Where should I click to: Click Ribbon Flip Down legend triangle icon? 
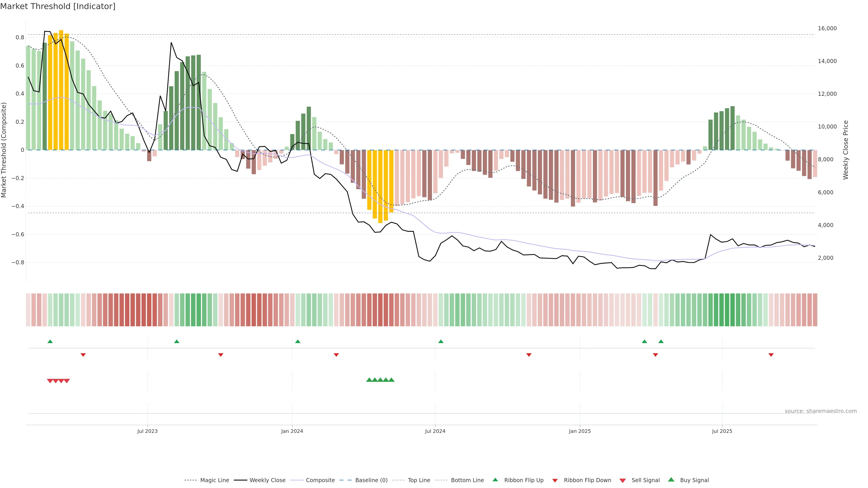[x=555, y=480]
